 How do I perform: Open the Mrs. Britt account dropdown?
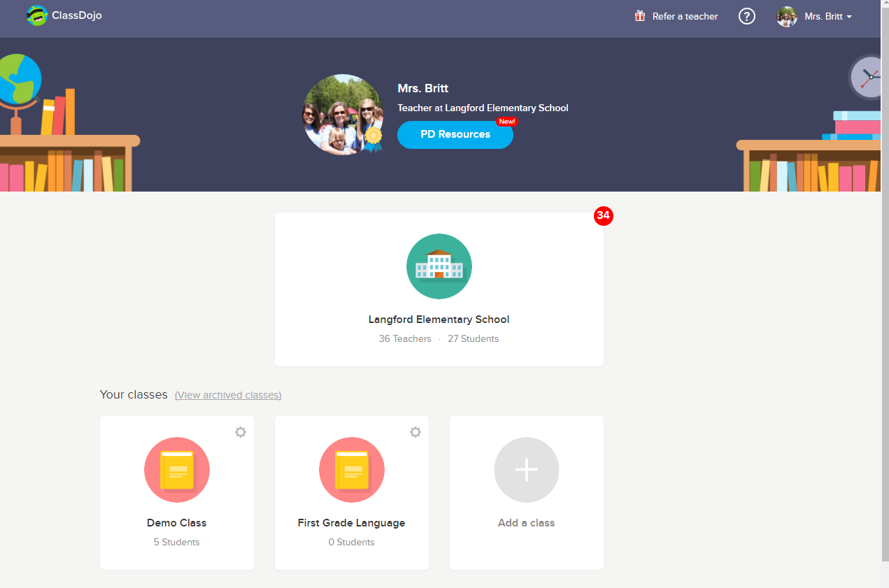(828, 16)
